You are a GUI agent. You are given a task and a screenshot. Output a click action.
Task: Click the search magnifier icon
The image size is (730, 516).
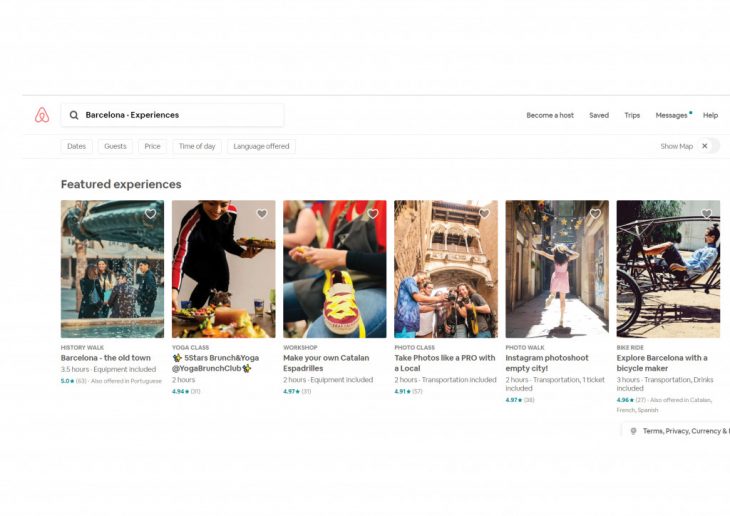coord(74,115)
